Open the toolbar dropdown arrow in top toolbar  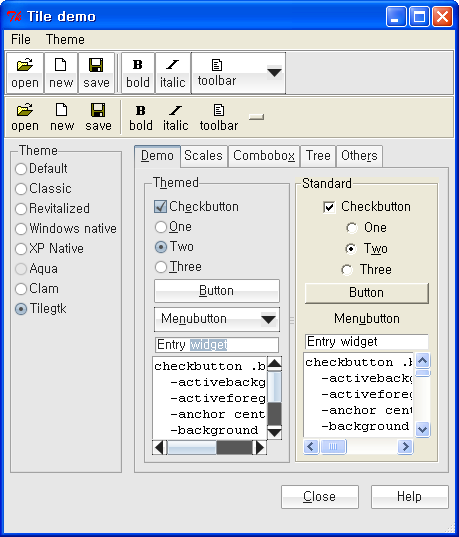[x=274, y=73]
